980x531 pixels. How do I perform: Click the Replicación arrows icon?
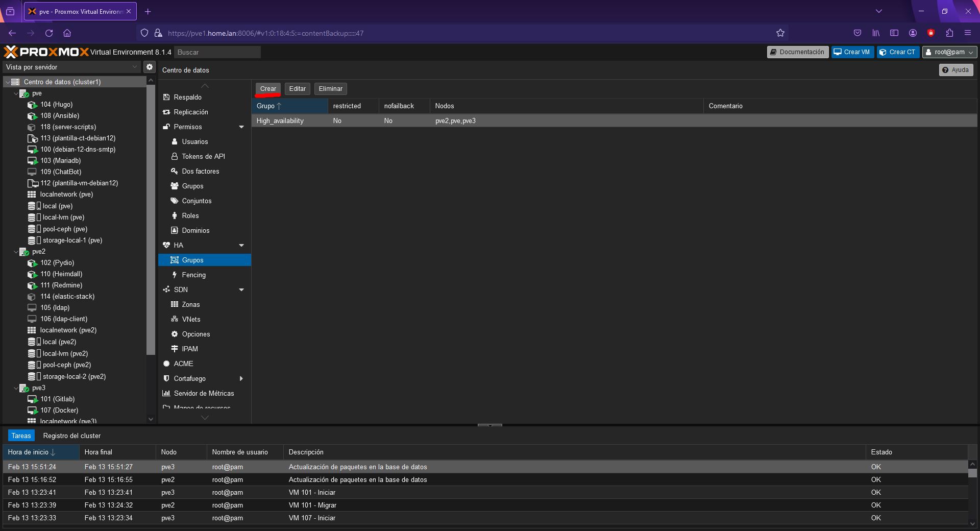pos(166,112)
